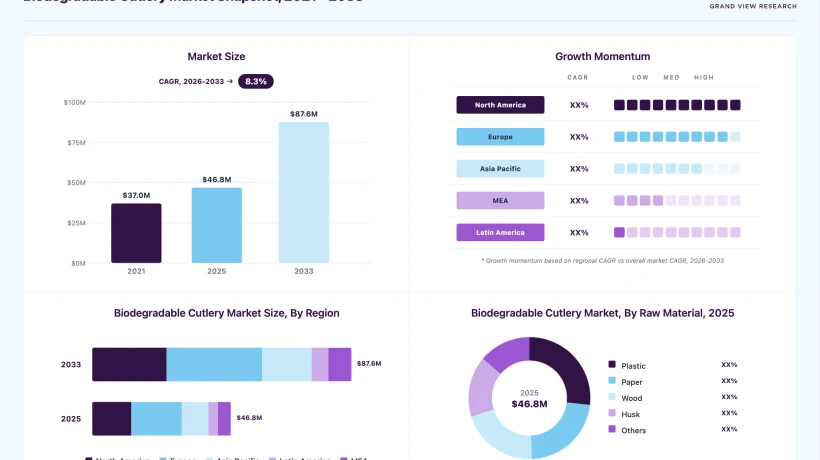
Task: Click the 8.3% CAGR badge
Action: pos(256,82)
